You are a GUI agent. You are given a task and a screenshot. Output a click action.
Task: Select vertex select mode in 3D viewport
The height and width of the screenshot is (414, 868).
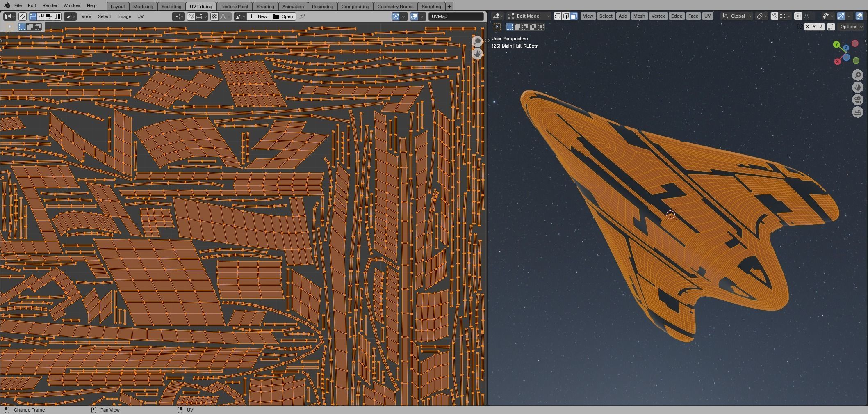click(558, 16)
